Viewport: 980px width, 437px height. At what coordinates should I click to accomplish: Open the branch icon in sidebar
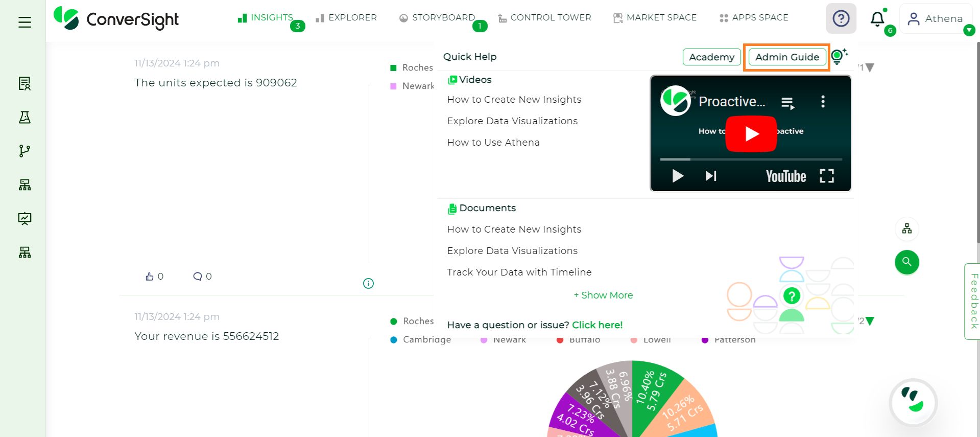(x=25, y=151)
